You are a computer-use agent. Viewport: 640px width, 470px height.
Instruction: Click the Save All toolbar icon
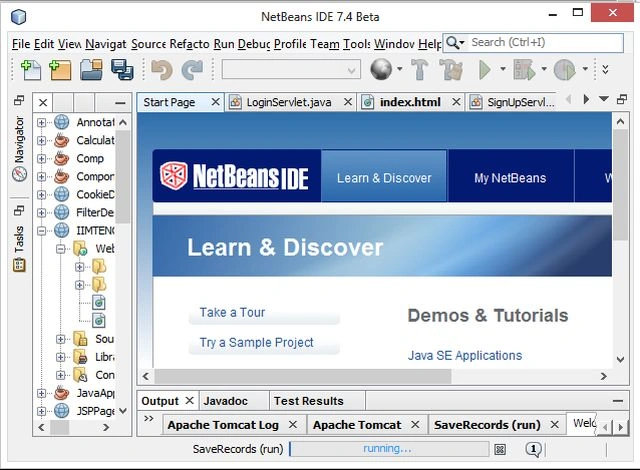[122, 70]
